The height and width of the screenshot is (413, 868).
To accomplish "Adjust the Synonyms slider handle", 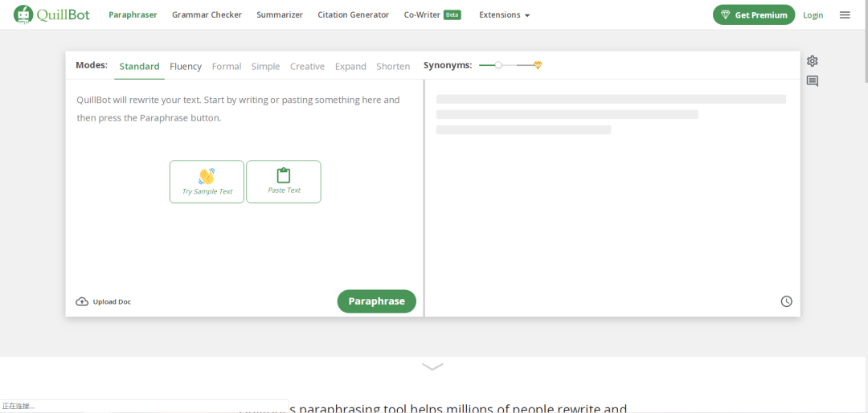I will click(x=498, y=65).
